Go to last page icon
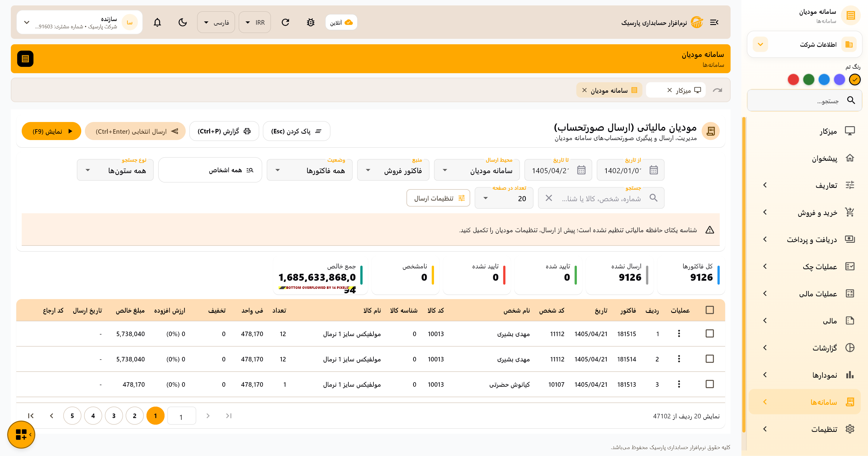Screen dimensions: 868x456 coord(31,416)
